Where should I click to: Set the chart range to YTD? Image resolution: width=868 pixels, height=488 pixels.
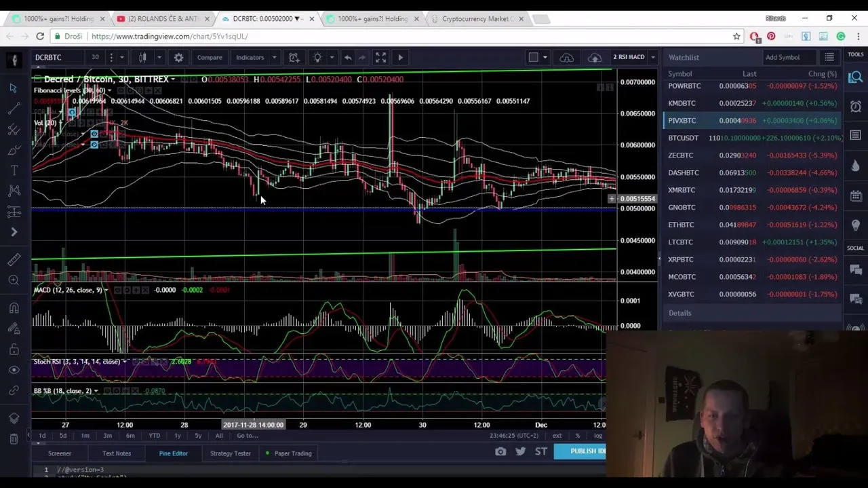point(155,436)
